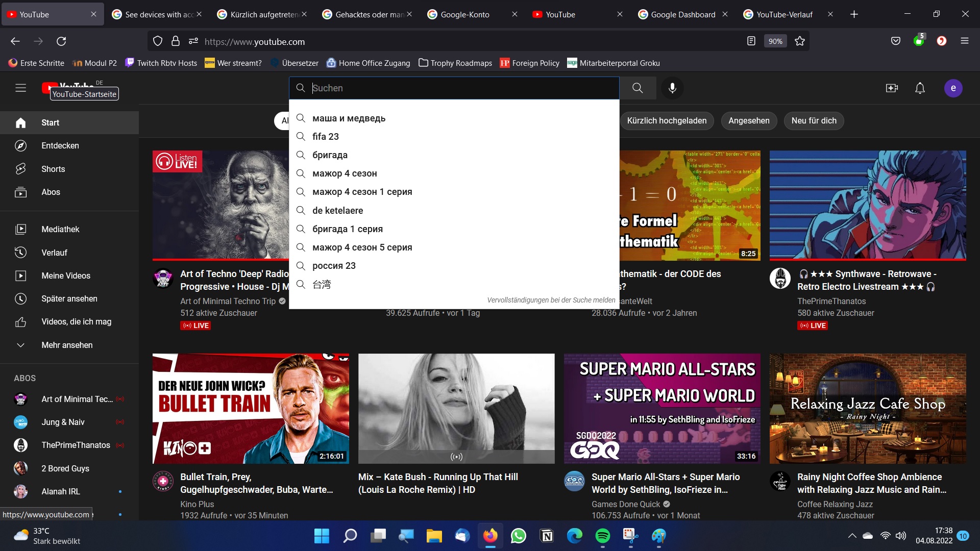Open the Übersetzer bookmark
The image size is (980, 551).
point(295,63)
